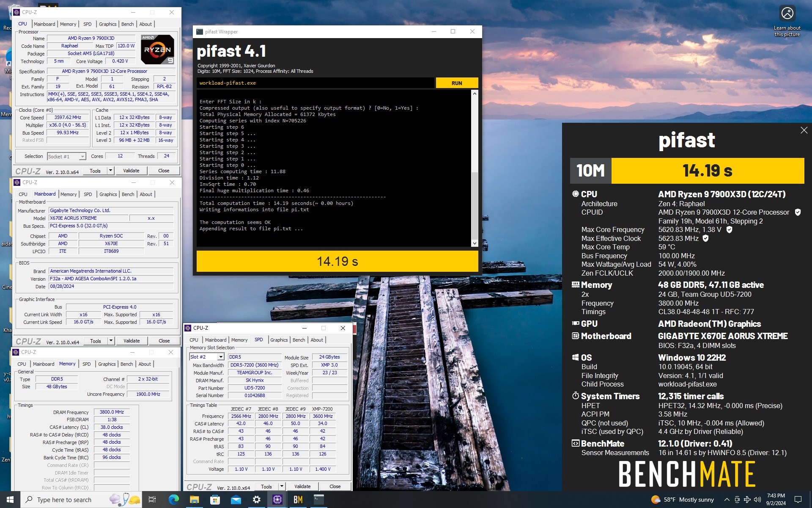Click the System Timers clock icon
Viewport: 812px width, 508px height.
(575, 396)
